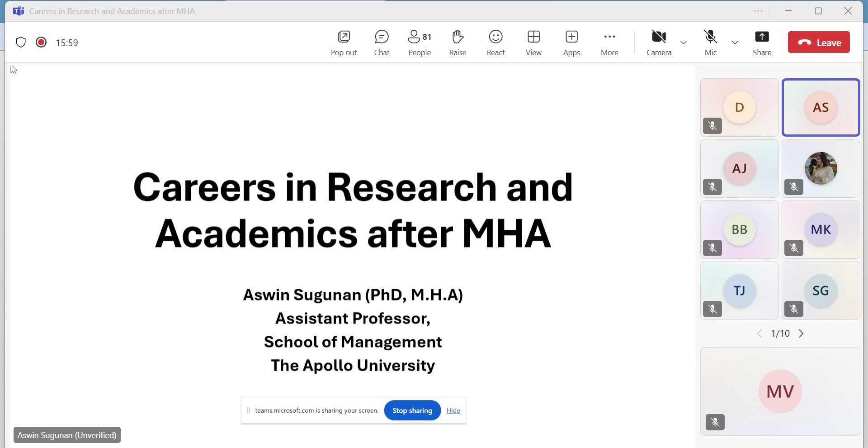This screenshot has height=448, width=868.
Task: Expand the Camera options dropdown arrow
Action: pos(684,43)
